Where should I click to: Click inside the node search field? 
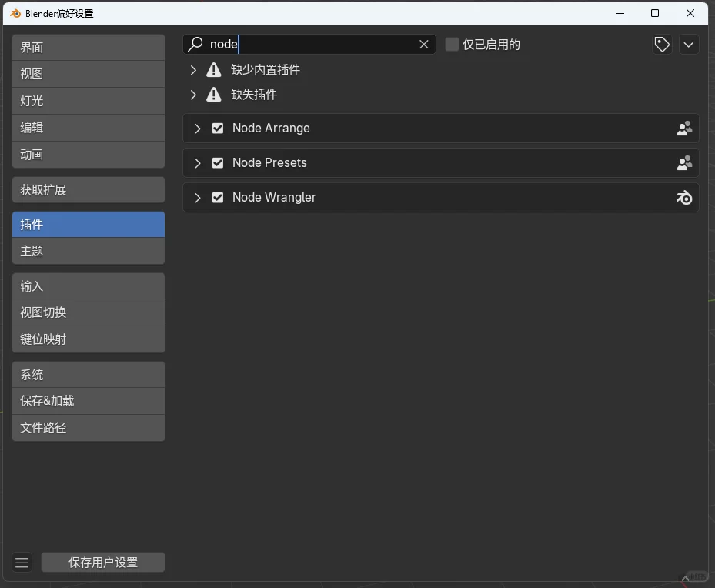pyautogui.click(x=308, y=44)
